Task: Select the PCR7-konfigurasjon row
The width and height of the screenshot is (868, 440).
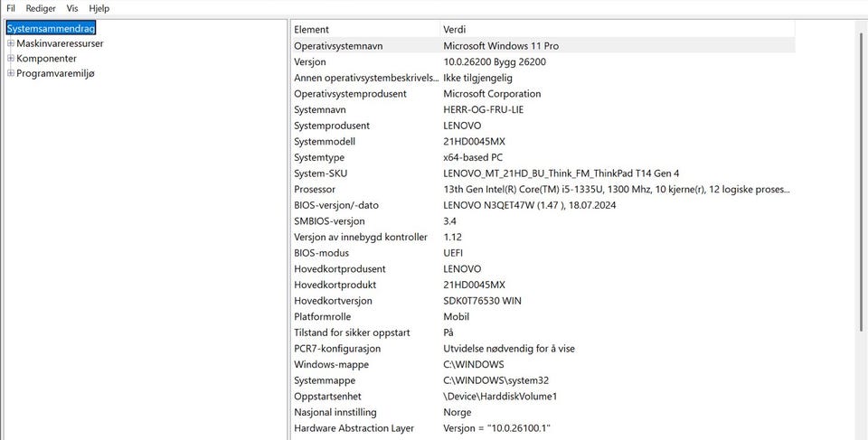Action: 543,349
